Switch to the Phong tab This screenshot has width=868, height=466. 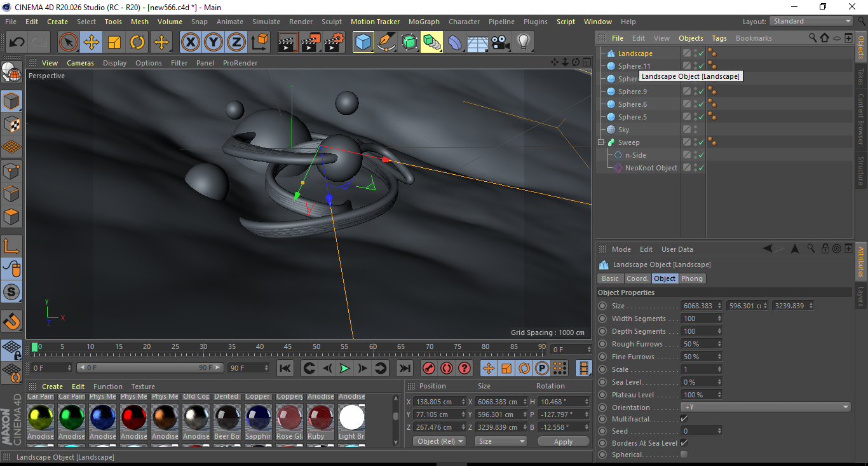pos(692,278)
